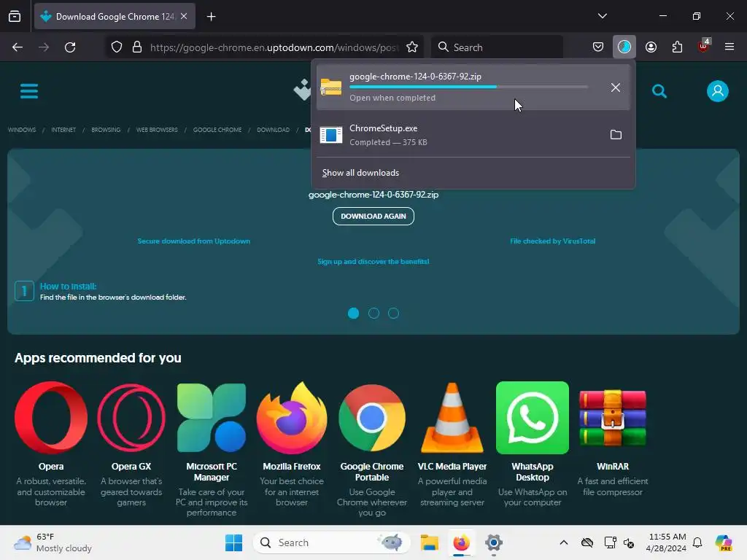Open the Extensions puzzle icon

tap(677, 47)
